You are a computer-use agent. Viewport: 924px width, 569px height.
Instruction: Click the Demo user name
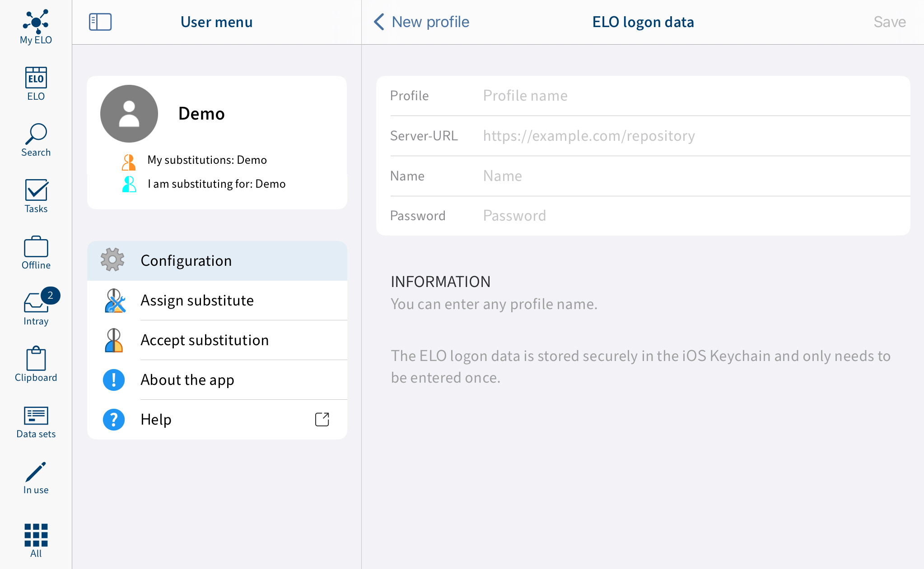(x=201, y=114)
